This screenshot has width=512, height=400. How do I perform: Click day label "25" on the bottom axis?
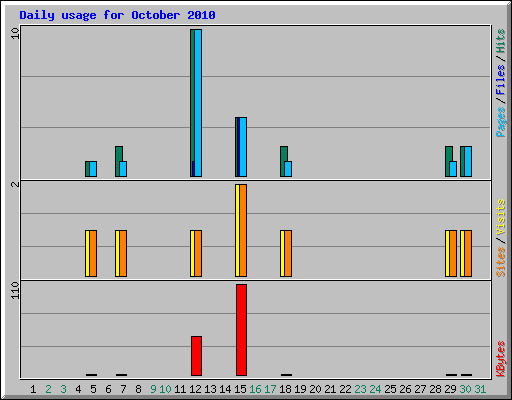pyautogui.click(x=390, y=389)
